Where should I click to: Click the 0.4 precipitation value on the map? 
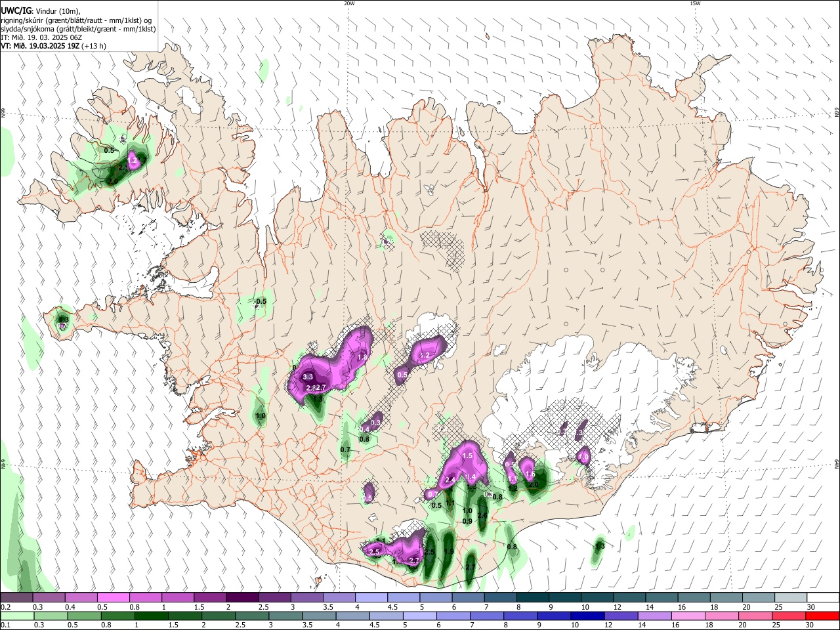[x=364, y=429]
